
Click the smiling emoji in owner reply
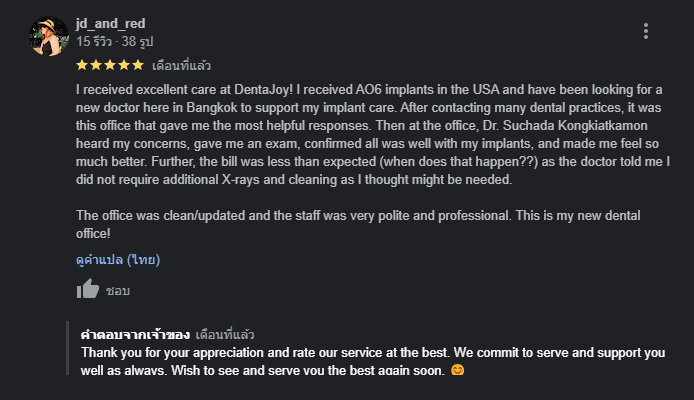pos(458,370)
